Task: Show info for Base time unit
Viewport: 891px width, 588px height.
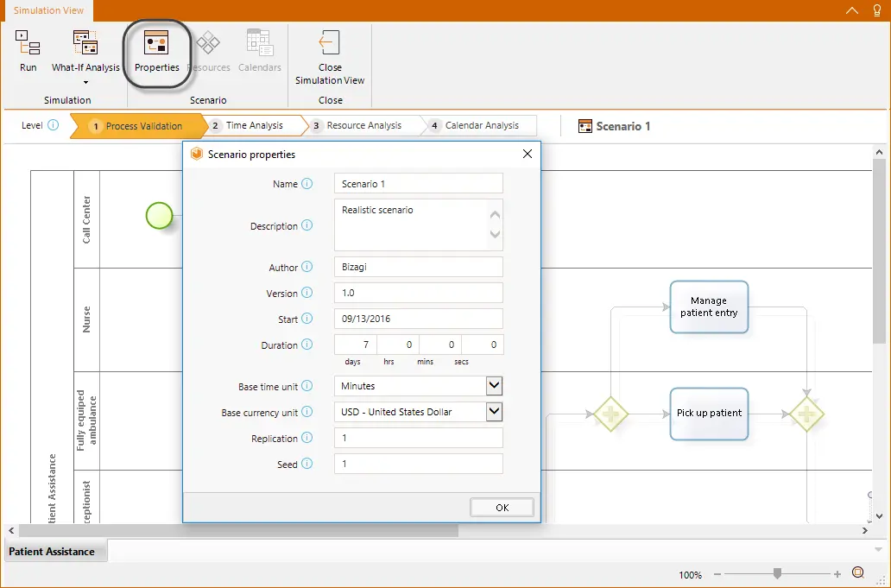Action: coord(306,386)
